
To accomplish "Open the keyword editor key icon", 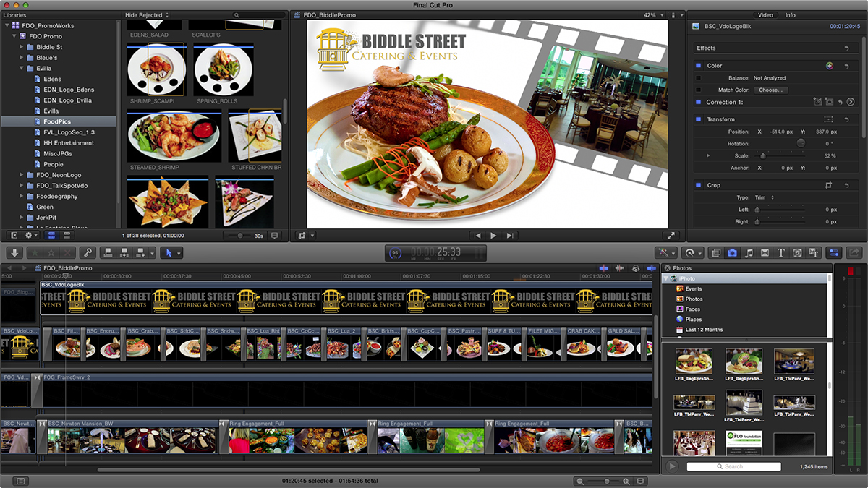I will (x=88, y=252).
